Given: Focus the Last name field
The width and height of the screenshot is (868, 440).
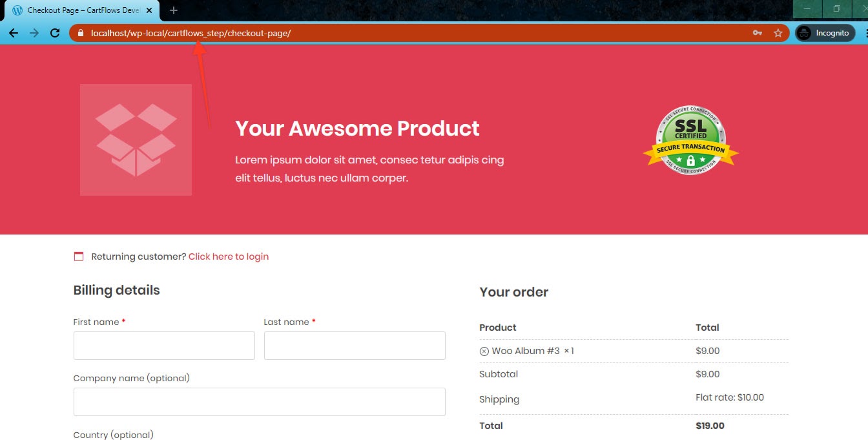Looking at the screenshot, I should [x=354, y=346].
